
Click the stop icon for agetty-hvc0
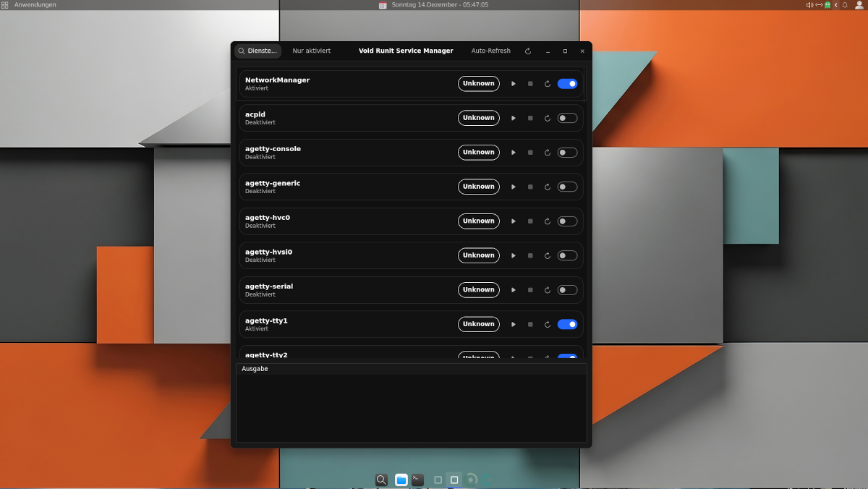530,221
